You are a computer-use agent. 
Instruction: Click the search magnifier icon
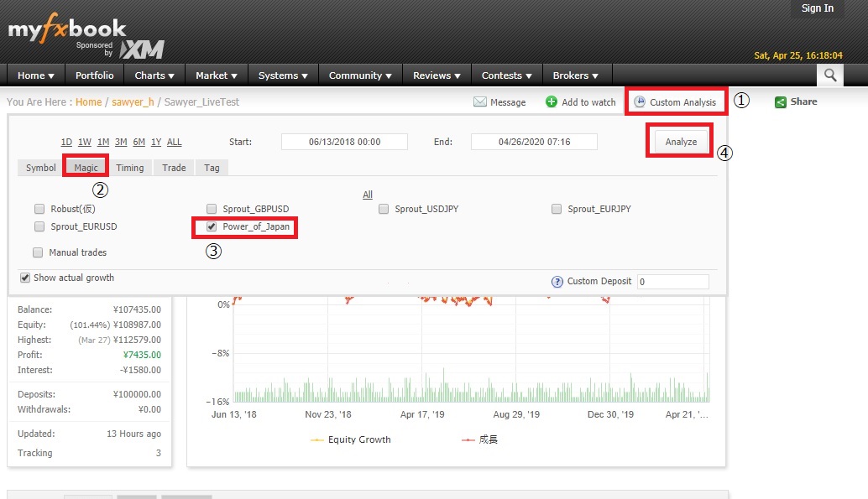click(829, 75)
